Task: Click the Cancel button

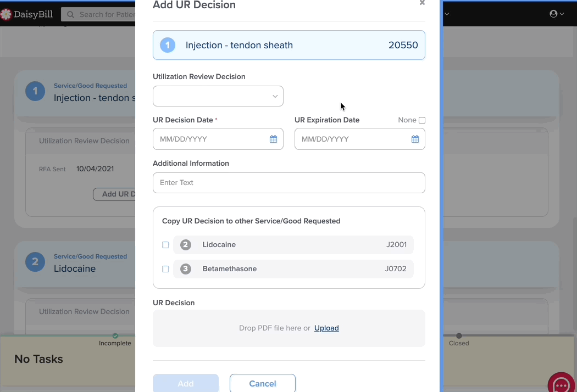Action: [262, 384]
